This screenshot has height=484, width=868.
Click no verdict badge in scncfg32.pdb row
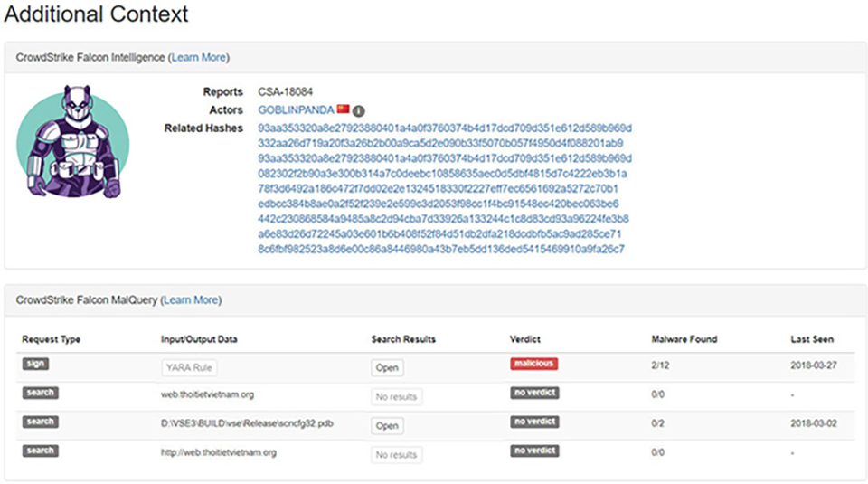pos(534,422)
